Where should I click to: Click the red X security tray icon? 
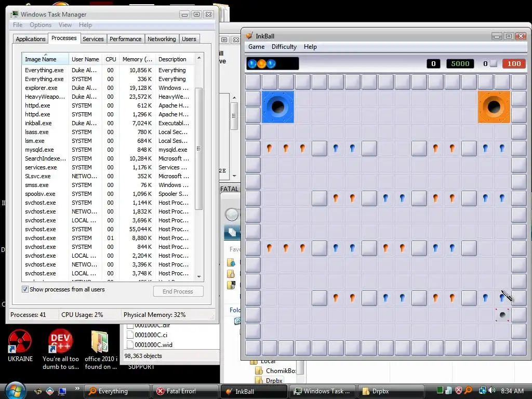[x=459, y=391]
